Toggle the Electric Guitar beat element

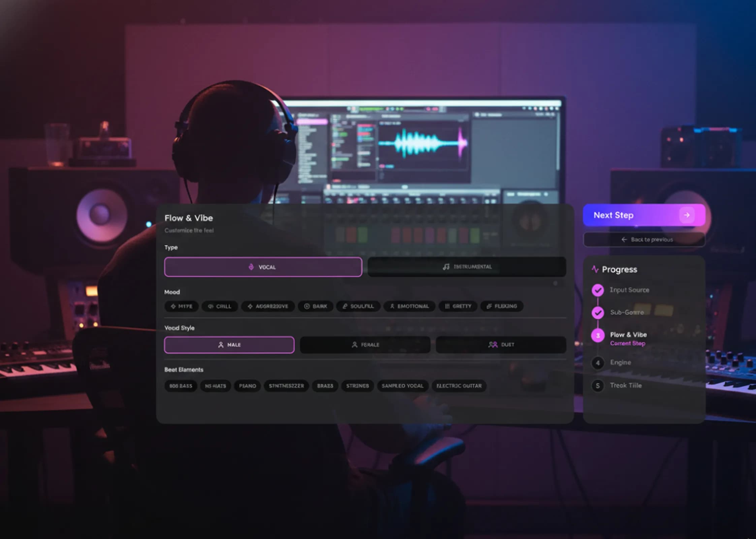[459, 386]
